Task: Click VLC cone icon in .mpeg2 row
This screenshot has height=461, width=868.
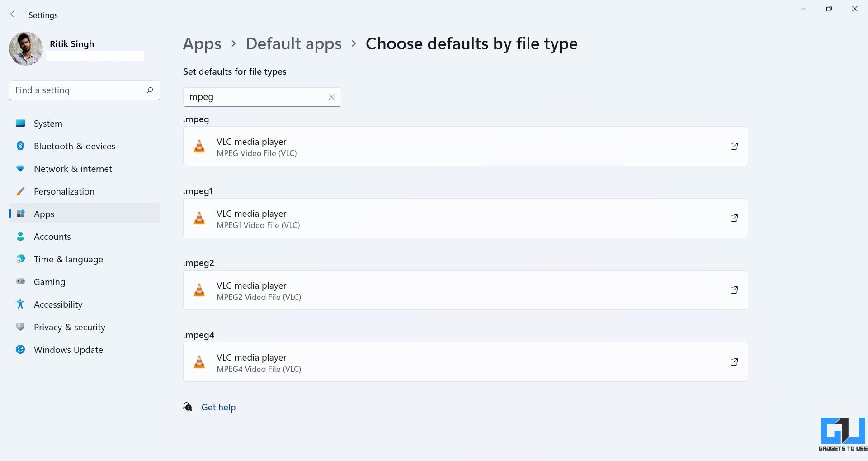Action: pyautogui.click(x=199, y=290)
